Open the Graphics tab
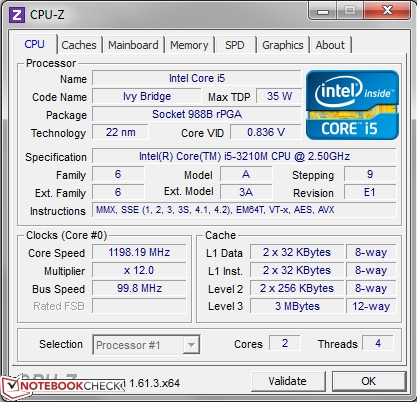This screenshot has width=417, height=402. click(283, 45)
